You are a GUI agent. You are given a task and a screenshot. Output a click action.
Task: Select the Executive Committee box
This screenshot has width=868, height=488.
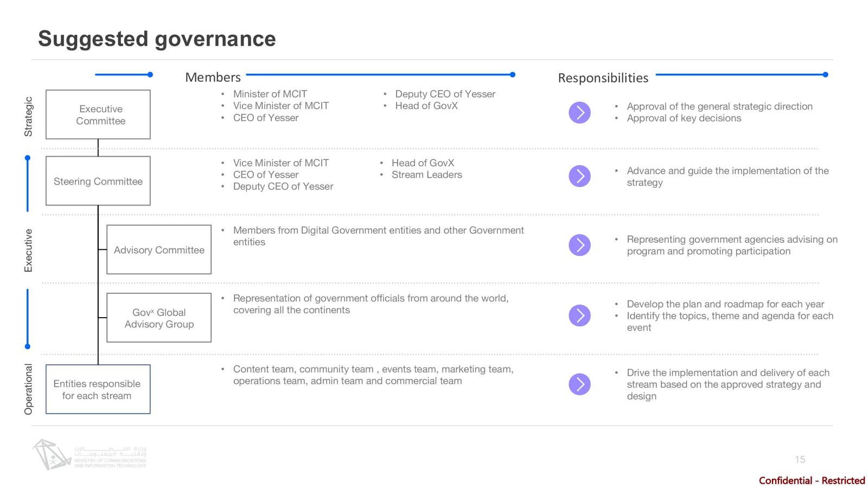[98, 114]
